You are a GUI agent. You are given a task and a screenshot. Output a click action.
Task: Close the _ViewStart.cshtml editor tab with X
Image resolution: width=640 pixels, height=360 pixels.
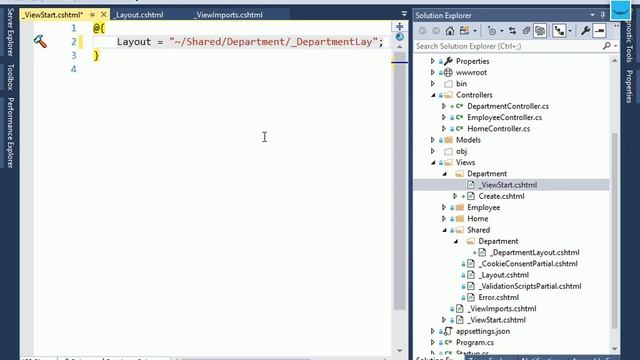click(104, 15)
